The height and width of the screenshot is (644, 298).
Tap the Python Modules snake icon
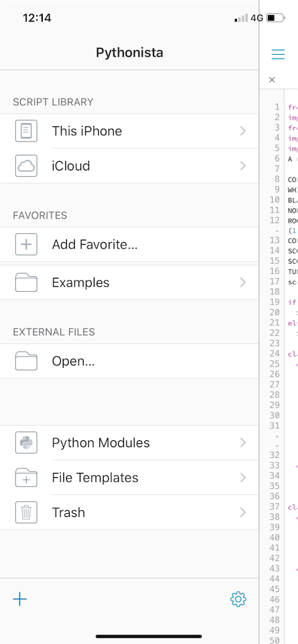[x=26, y=443]
